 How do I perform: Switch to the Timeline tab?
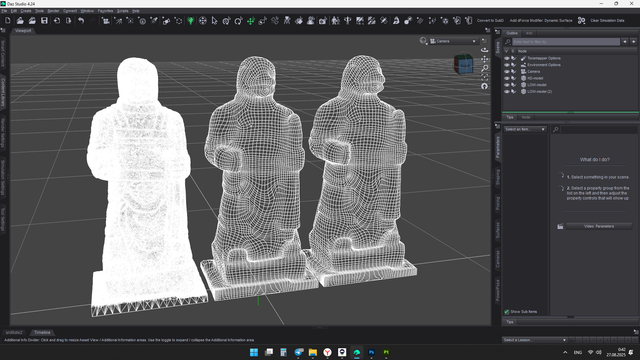pyautogui.click(x=42, y=333)
